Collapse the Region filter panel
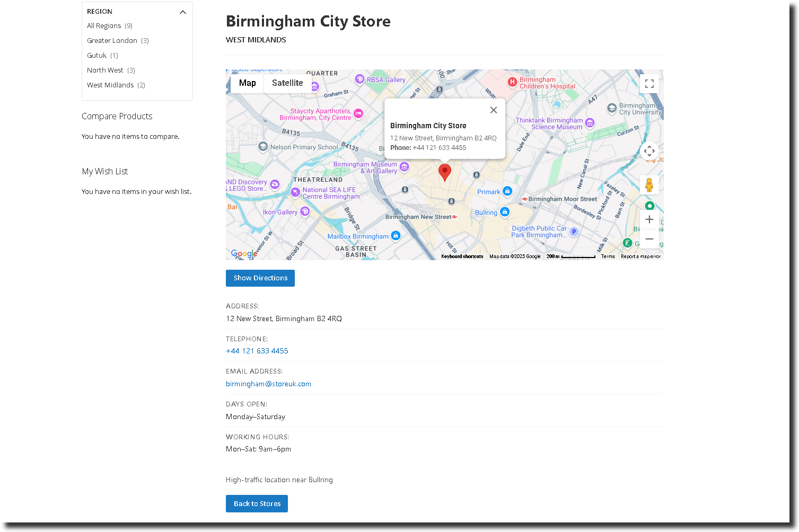 [183, 12]
